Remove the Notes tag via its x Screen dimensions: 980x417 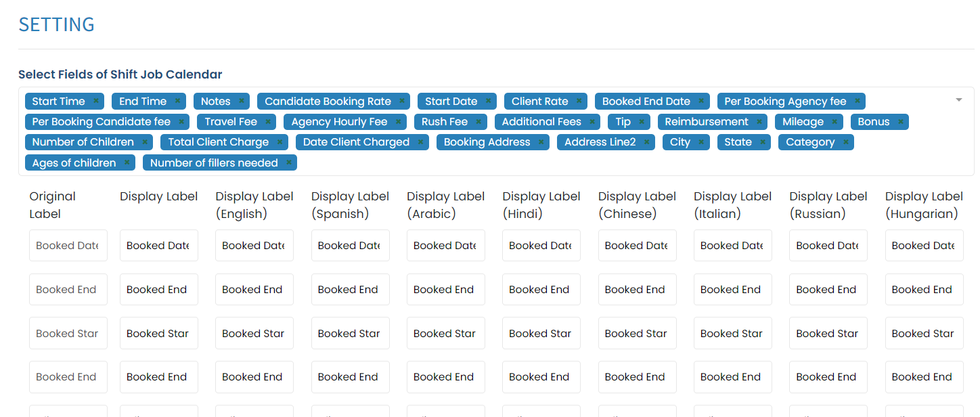point(242,101)
